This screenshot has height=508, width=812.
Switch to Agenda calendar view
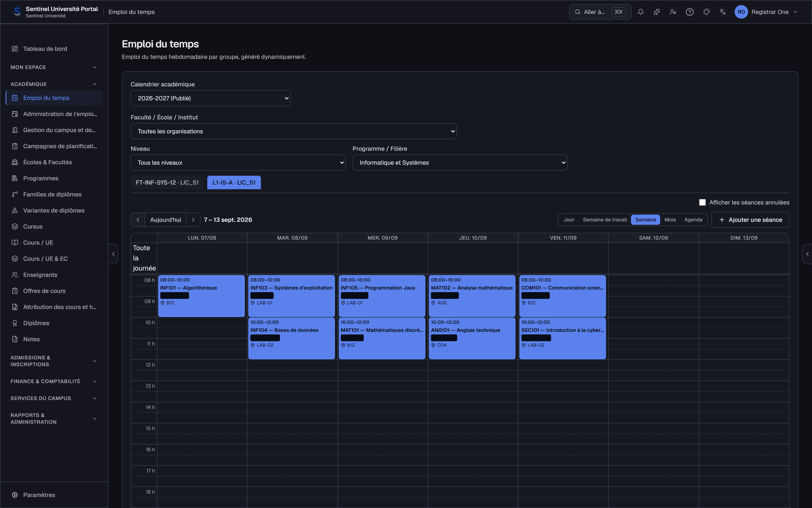(693, 220)
